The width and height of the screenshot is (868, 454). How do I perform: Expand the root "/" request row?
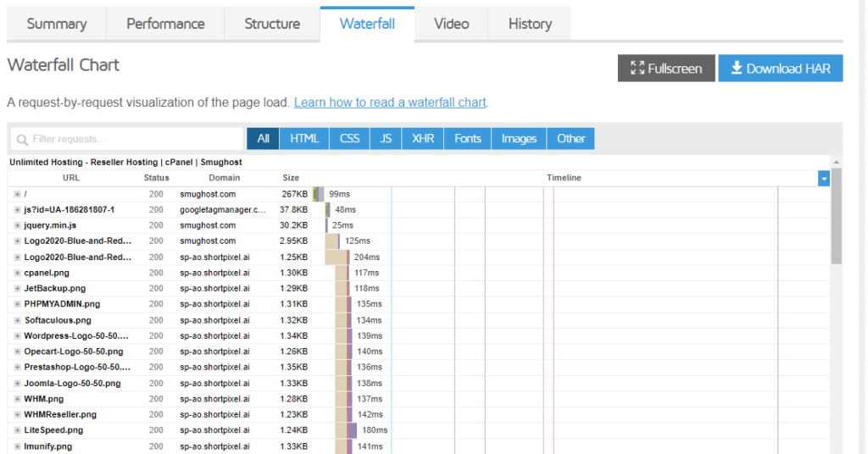[x=17, y=194]
